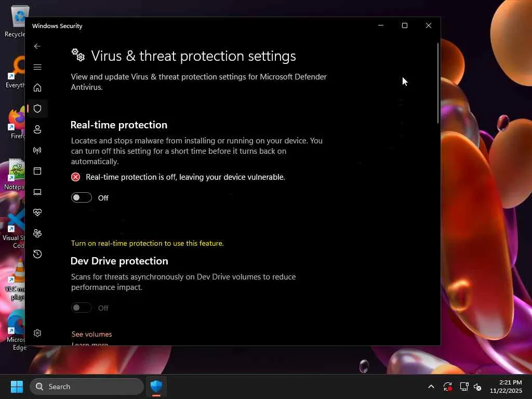The height and width of the screenshot is (399, 532).
Task: Click "Turn on real-time protection to use this feature."
Action: 147,243
